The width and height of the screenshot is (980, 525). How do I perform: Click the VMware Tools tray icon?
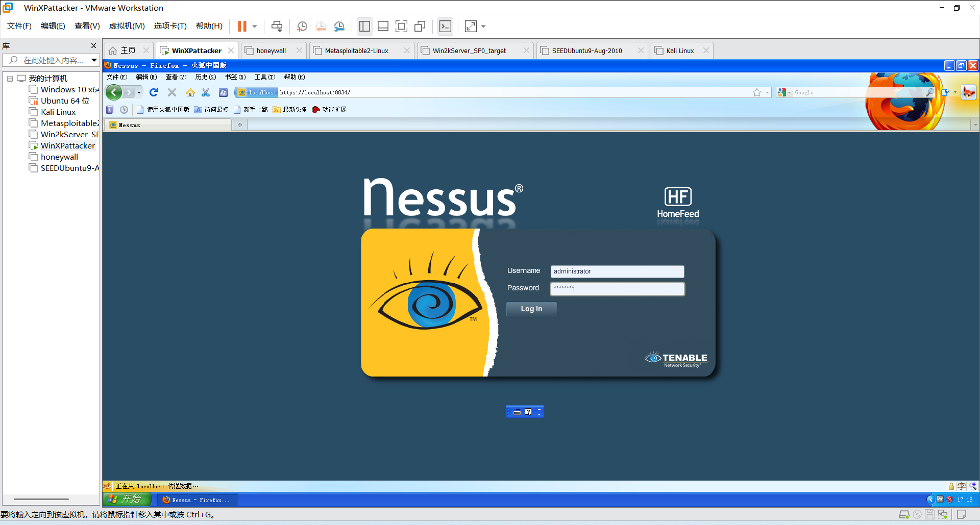point(940,499)
